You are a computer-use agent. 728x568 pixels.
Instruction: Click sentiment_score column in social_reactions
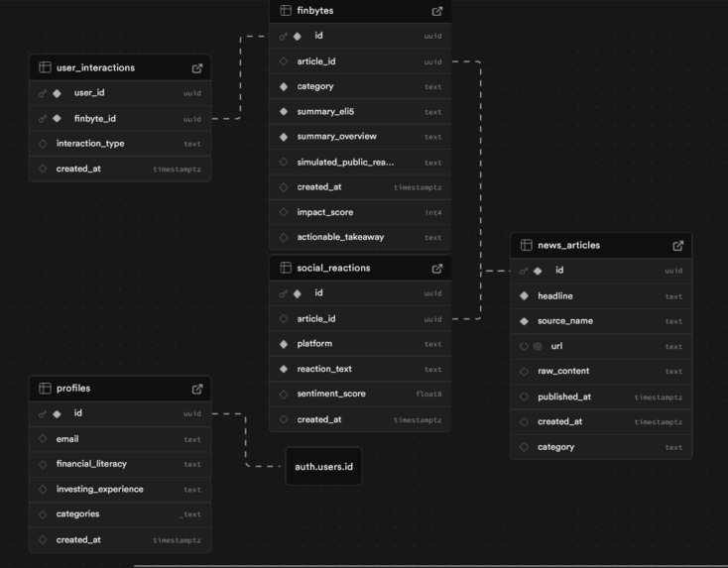tap(360, 394)
